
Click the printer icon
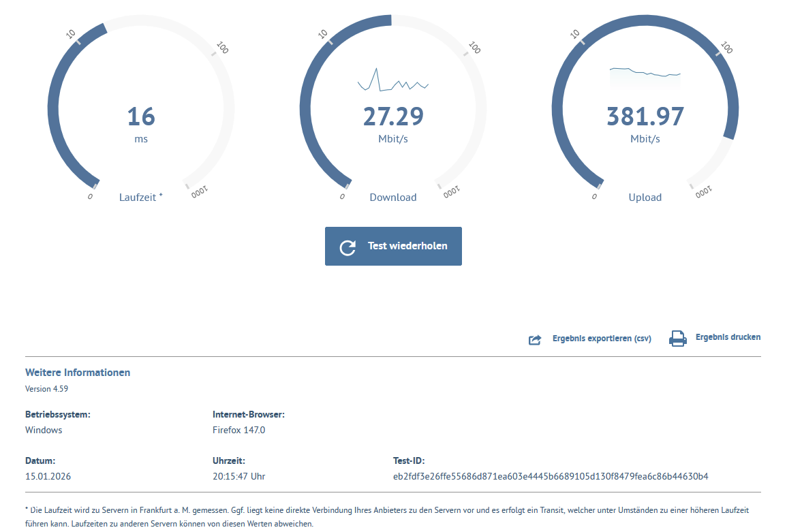[x=677, y=339]
